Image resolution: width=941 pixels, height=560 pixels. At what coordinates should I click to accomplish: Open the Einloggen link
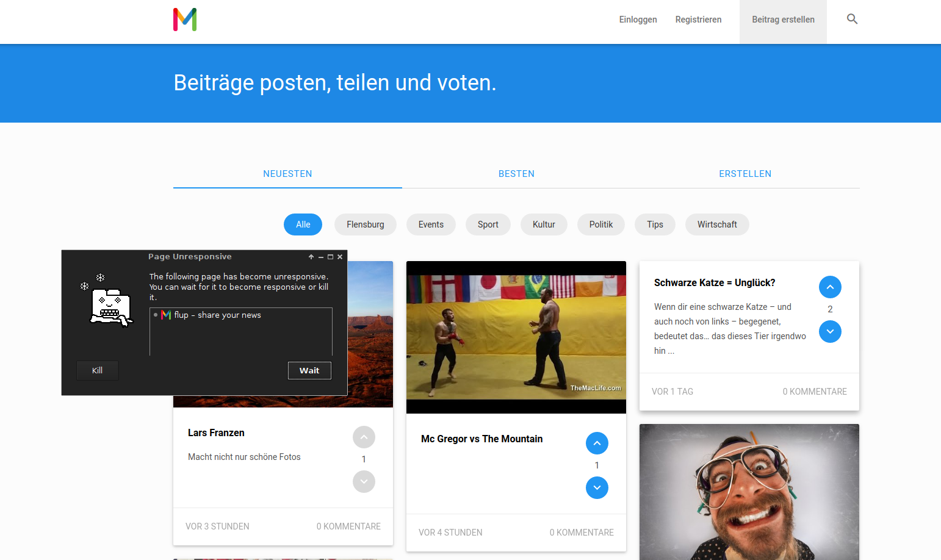point(638,20)
